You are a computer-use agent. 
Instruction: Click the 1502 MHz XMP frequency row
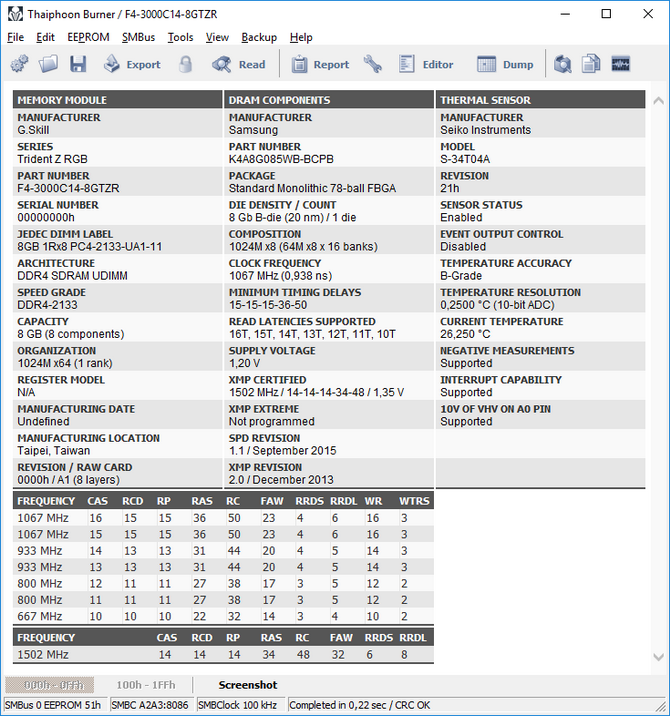223,654
